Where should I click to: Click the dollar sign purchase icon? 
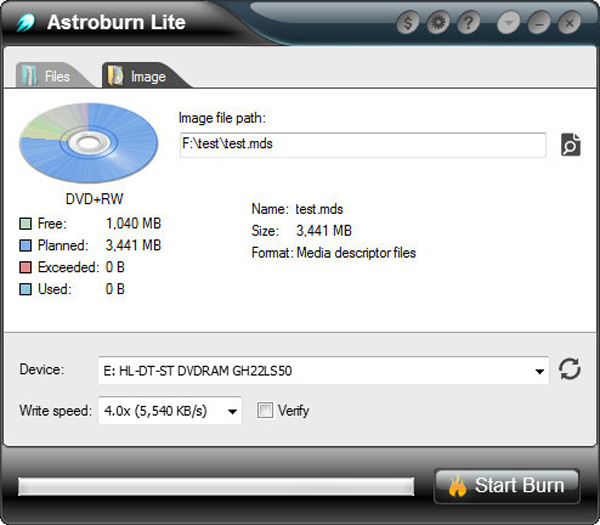(408, 23)
